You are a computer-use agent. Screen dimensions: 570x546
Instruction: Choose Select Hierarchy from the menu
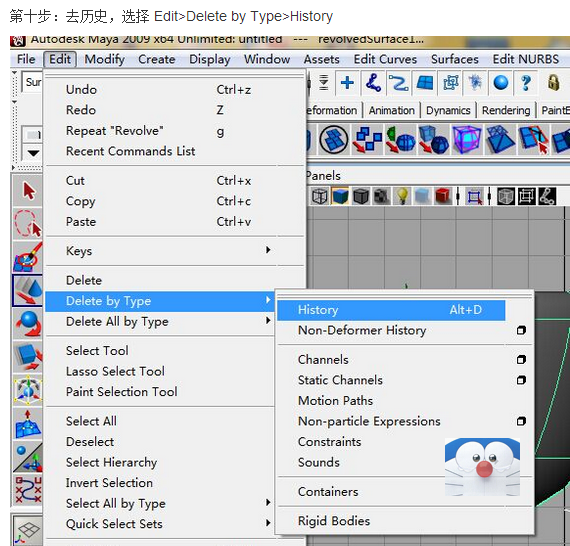111,462
